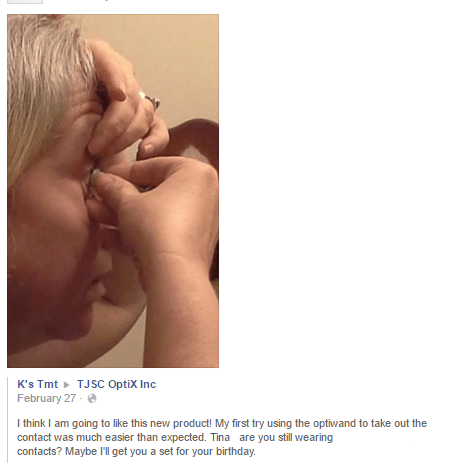Open the February 27 post timestamp
Image resolution: width=459 pixels, height=472 pixels.
click(x=46, y=398)
